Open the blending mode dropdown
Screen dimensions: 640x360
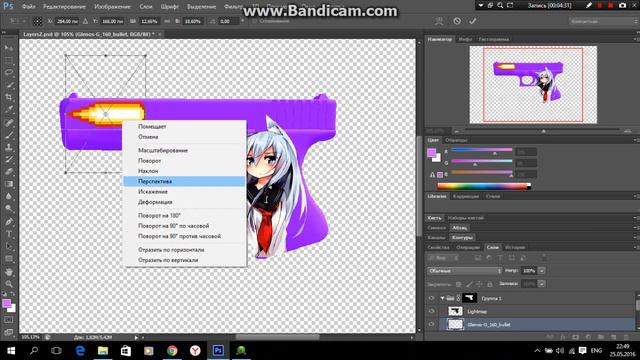[x=464, y=271]
